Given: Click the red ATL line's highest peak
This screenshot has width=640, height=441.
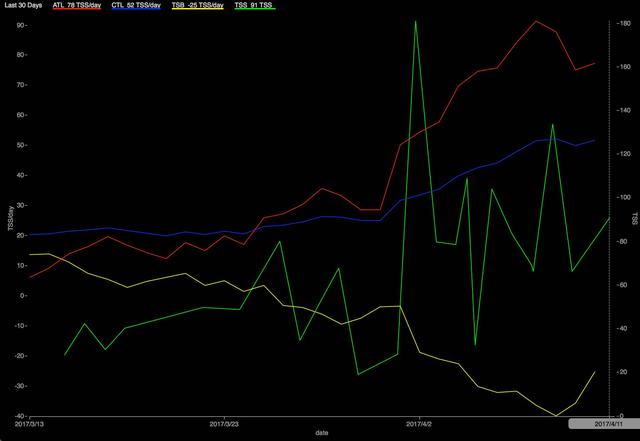Looking at the screenshot, I should coord(536,21).
